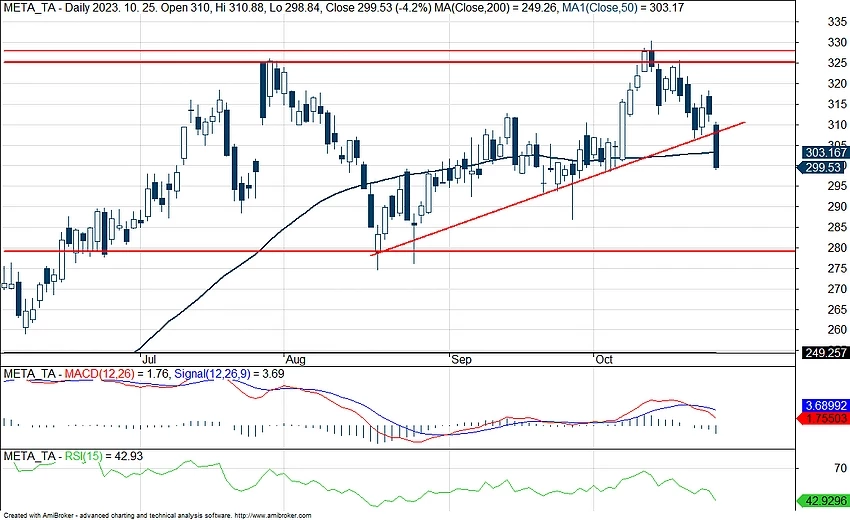850x520 pixels.
Task: Click the RSI(15) = 42.93 pane label
Action: coord(104,456)
